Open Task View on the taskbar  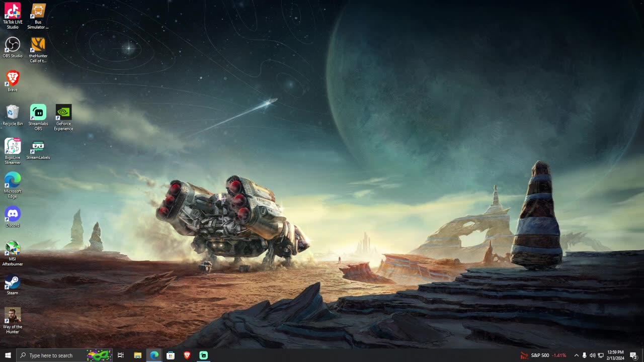tap(121, 355)
